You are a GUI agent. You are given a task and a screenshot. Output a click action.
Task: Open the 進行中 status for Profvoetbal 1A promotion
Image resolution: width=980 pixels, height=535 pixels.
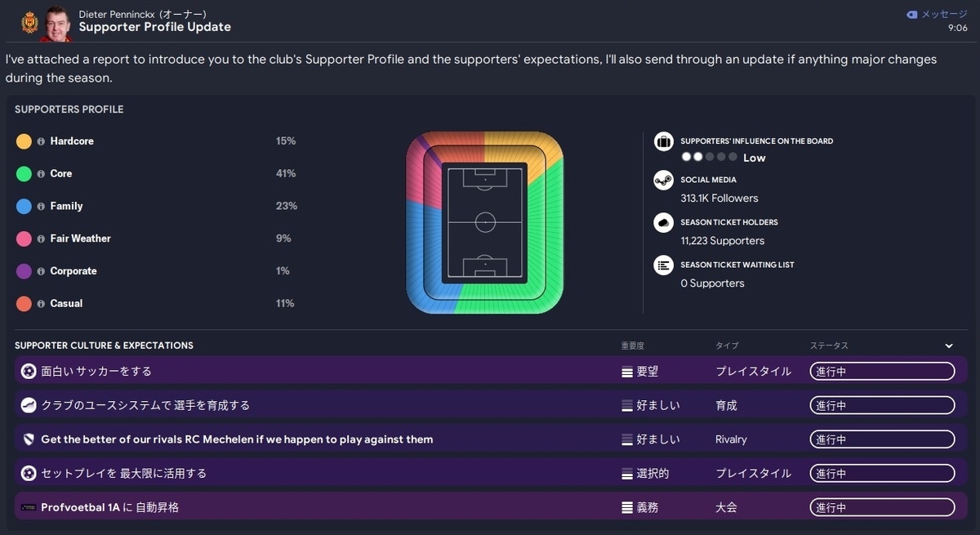click(x=882, y=507)
